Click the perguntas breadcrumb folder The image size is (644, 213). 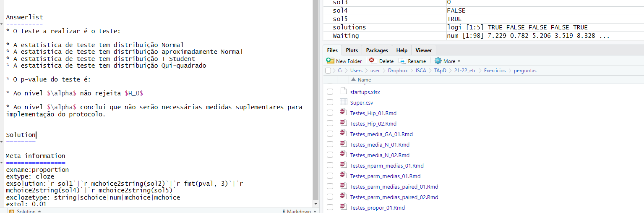pyautogui.click(x=525, y=71)
